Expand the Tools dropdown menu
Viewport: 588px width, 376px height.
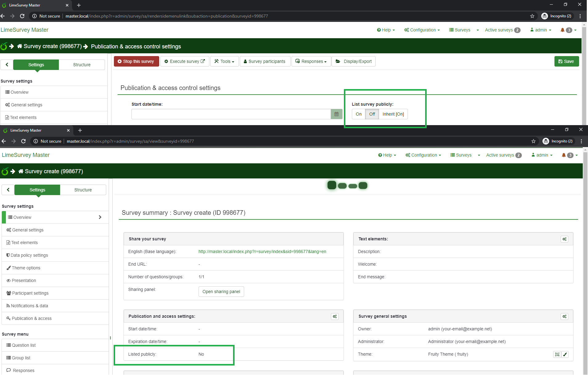(x=224, y=61)
